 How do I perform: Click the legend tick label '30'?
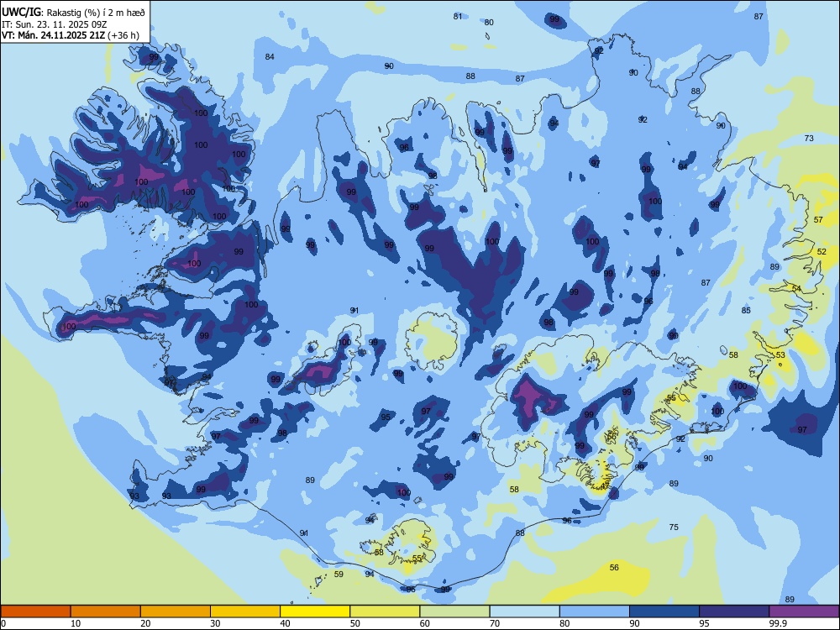point(215,623)
